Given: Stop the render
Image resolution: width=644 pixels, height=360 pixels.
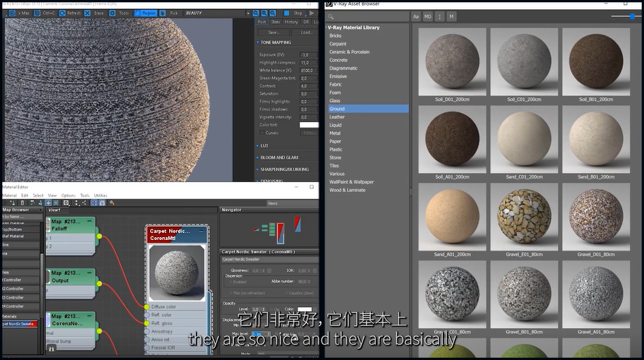Looking at the screenshot, I should 293,13.
